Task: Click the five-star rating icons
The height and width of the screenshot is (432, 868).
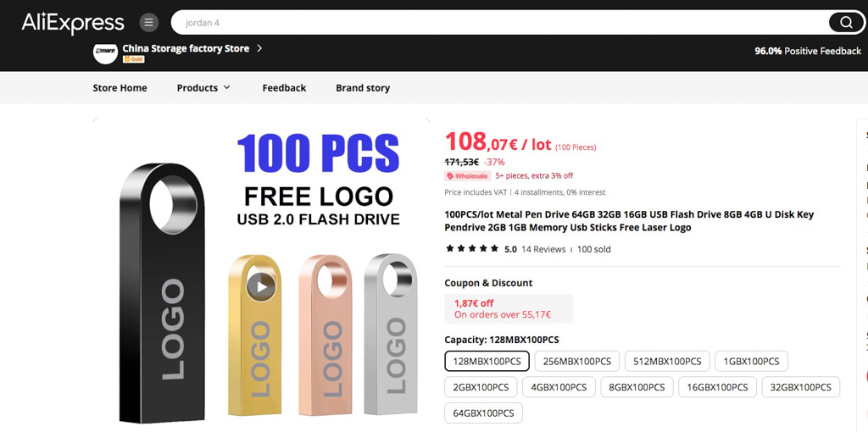Action: pyautogui.click(x=472, y=249)
